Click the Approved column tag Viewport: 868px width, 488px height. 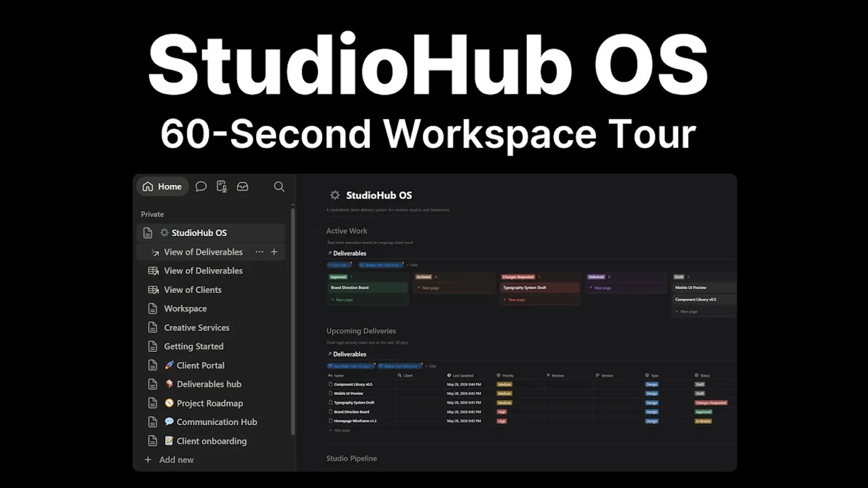click(x=338, y=277)
